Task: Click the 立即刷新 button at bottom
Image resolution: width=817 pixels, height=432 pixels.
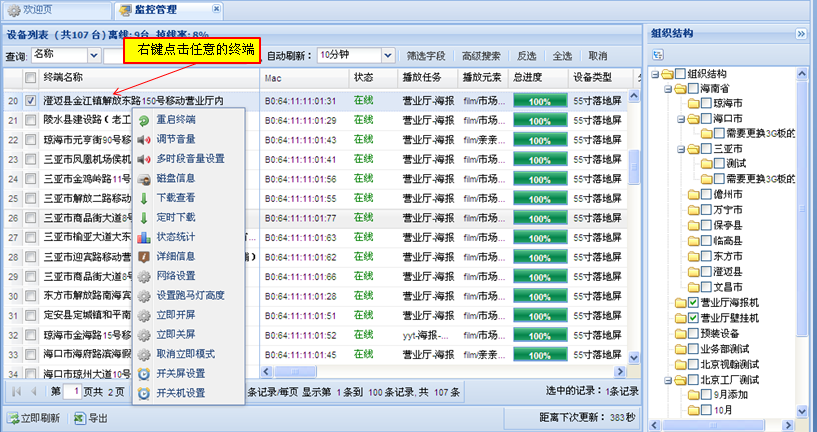Action: [x=34, y=418]
